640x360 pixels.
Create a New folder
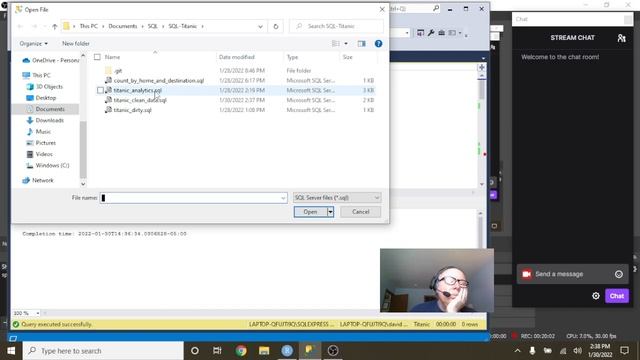(x=76, y=43)
